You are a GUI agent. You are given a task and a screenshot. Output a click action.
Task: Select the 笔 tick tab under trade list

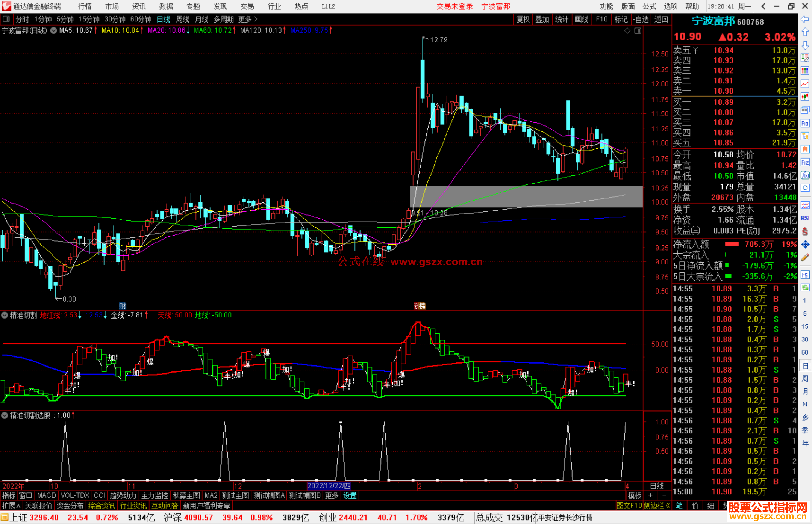679,506
